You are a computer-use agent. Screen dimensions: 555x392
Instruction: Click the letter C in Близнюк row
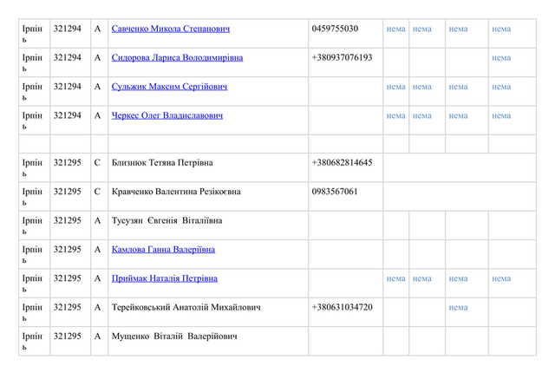point(98,163)
